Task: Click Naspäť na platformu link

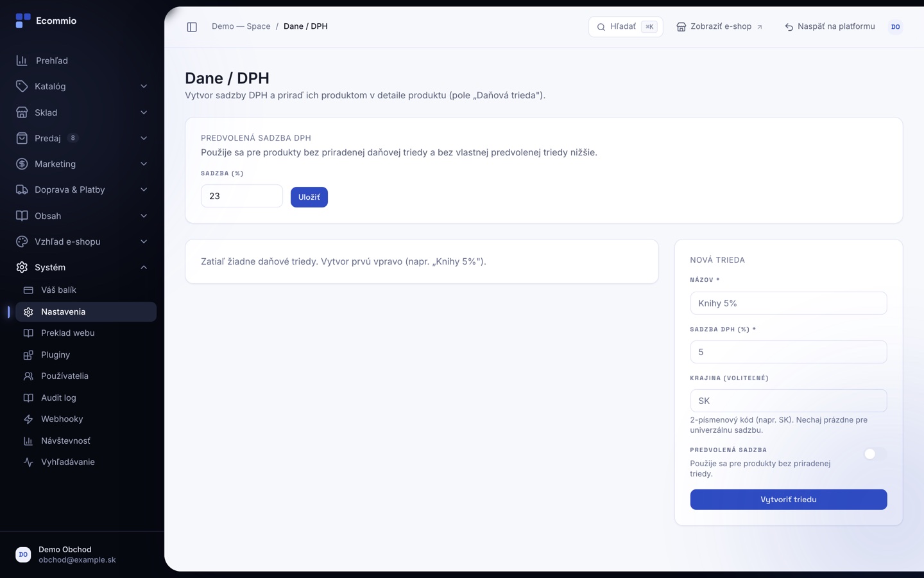Action: click(x=830, y=27)
